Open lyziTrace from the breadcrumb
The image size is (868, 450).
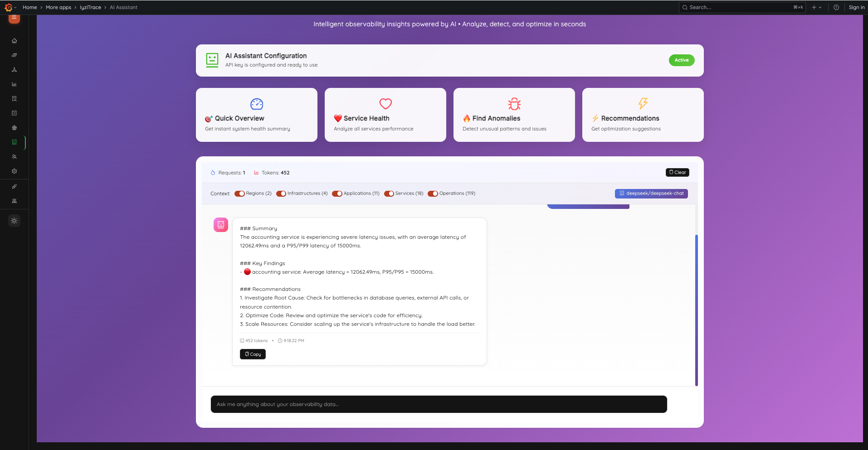90,7
